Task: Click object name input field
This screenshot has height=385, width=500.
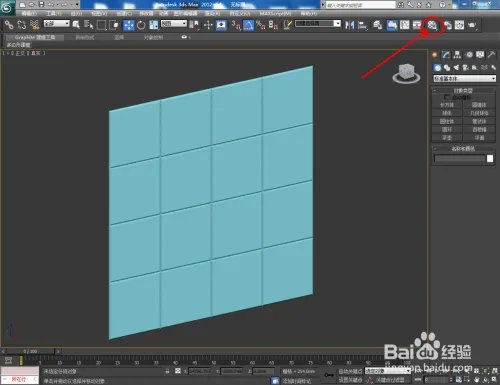Action: (x=460, y=159)
